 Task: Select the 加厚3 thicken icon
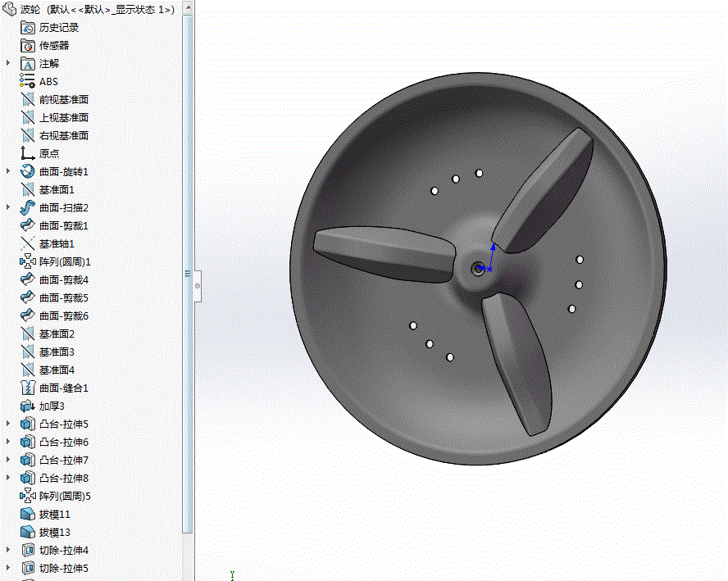point(28,406)
